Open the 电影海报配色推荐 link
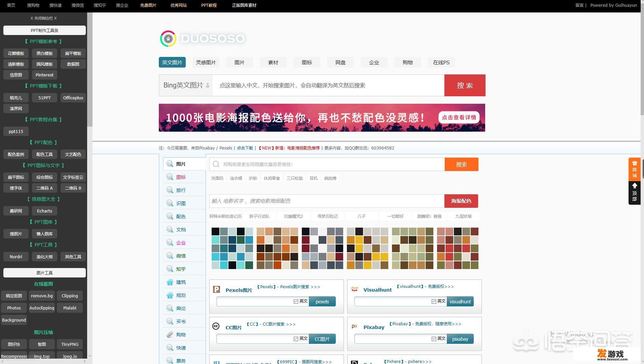 point(303,148)
